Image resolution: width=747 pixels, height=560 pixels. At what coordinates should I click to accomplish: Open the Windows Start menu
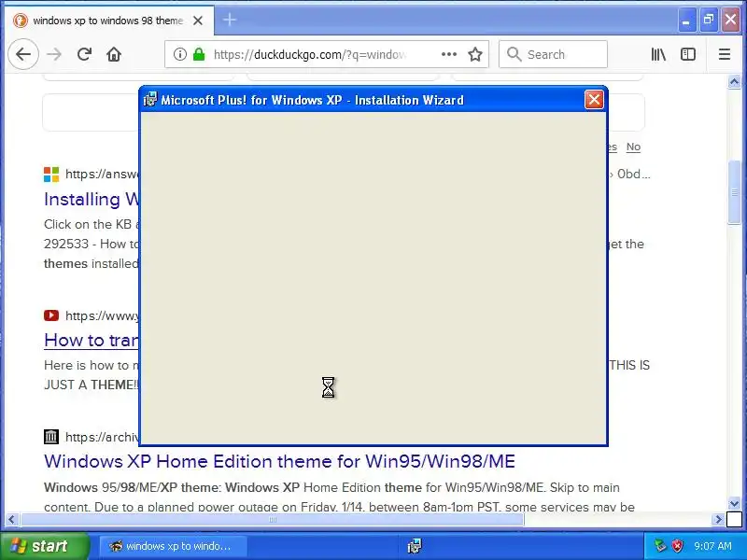pyautogui.click(x=44, y=546)
